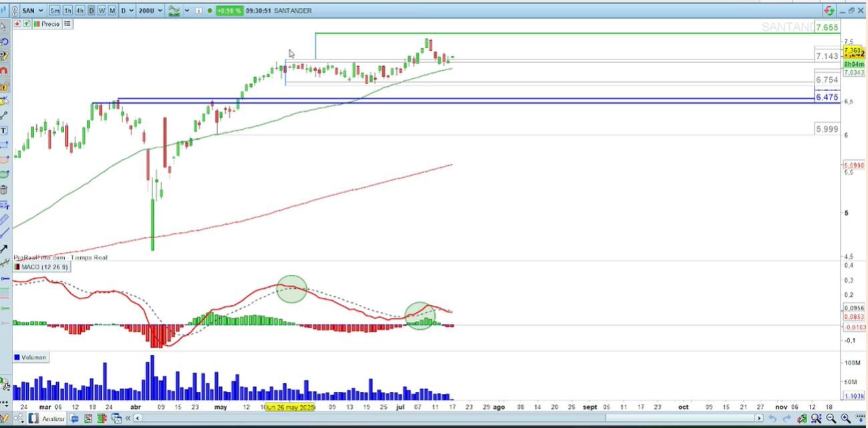Viewport: 868px width, 428px height.
Task: Click the yellow lun 26 may 2025 date label
Action: pos(290,407)
